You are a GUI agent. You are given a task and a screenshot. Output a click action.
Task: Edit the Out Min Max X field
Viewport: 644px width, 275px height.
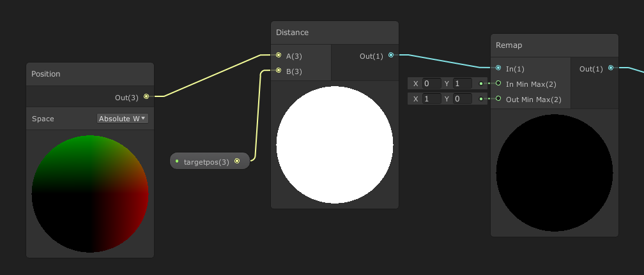point(432,99)
